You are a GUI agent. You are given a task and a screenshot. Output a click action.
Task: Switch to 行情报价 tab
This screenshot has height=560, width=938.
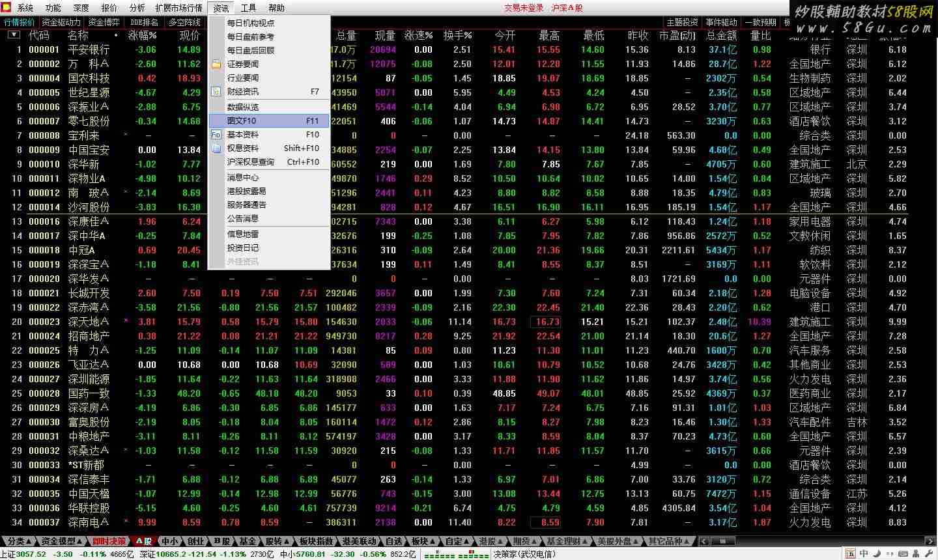point(20,22)
